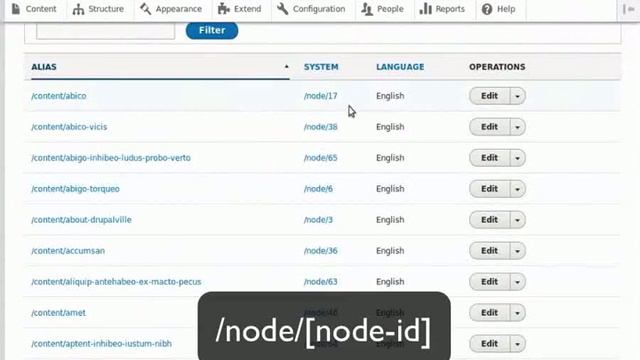Click the Extend puzzle piece icon
The width and height of the screenshot is (640, 360).
click(224, 9)
